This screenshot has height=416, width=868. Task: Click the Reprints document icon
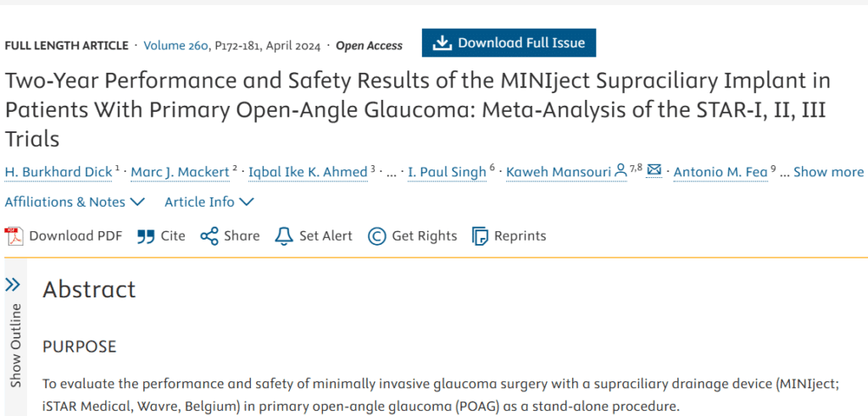point(481,236)
